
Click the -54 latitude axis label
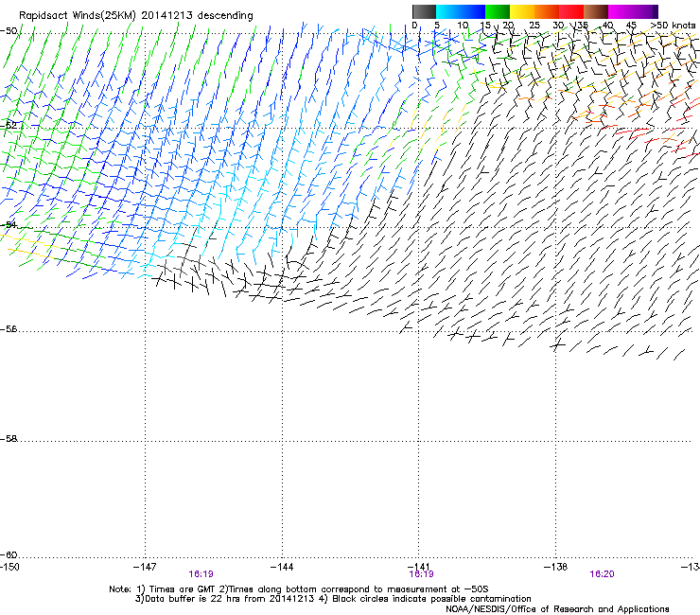click(9, 224)
